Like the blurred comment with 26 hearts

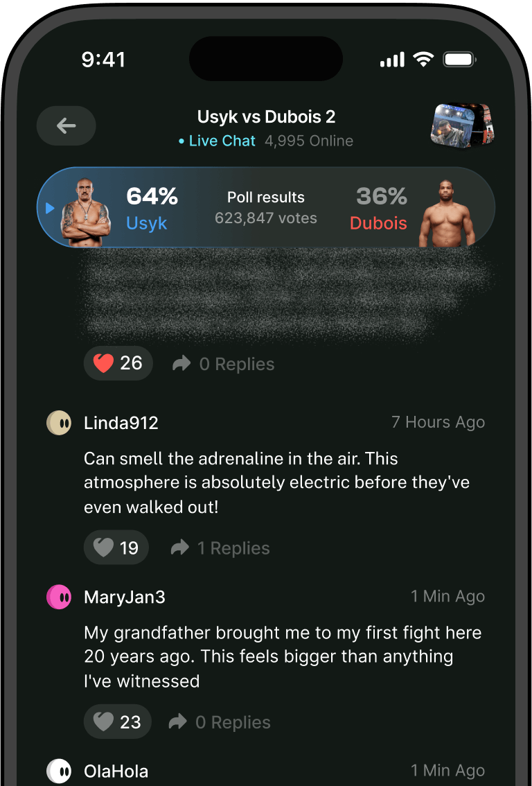point(118,363)
